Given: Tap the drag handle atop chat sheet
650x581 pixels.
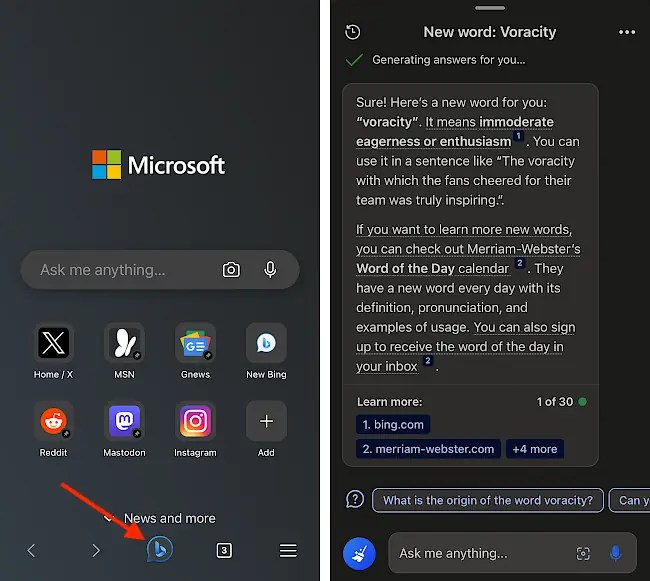Looking at the screenshot, I should (x=490, y=8).
